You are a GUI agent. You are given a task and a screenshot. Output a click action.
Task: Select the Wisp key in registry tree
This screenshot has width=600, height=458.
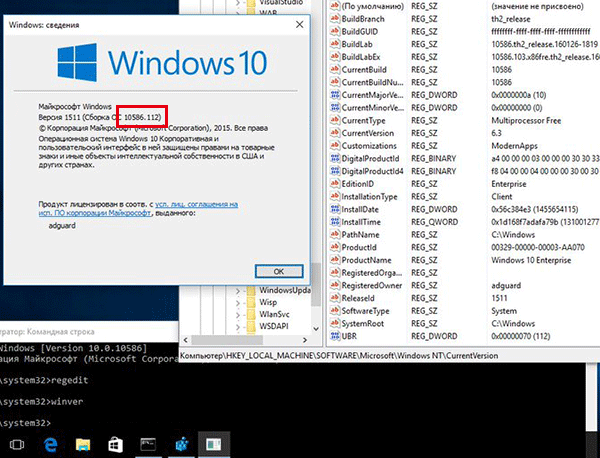(x=268, y=302)
